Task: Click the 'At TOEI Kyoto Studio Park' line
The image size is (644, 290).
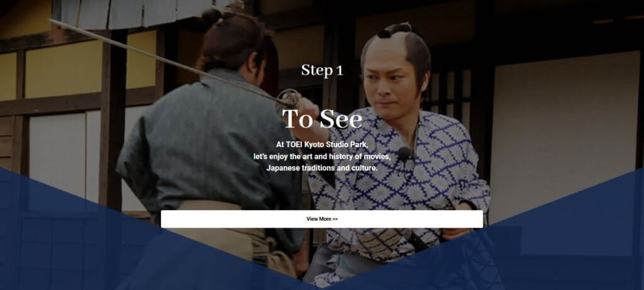Action: pyautogui.click(x=322, y=145)
